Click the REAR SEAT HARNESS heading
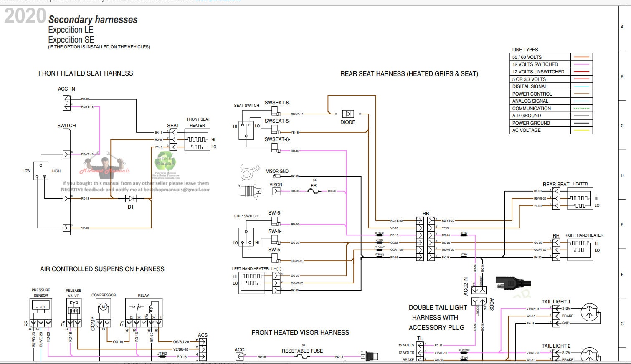Image resolution: width=631 pixels, height=364 pixels. coord(409,74)
